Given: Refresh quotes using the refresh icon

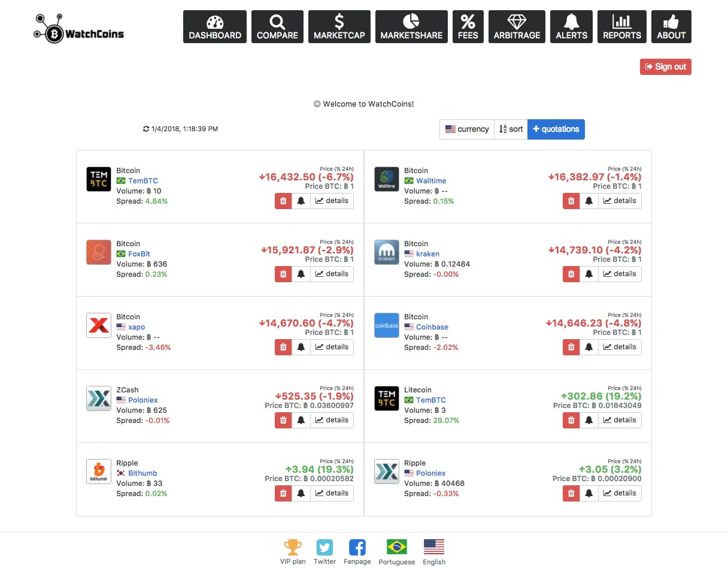Looking at the screenshot, I should click(x=146, y=129).
